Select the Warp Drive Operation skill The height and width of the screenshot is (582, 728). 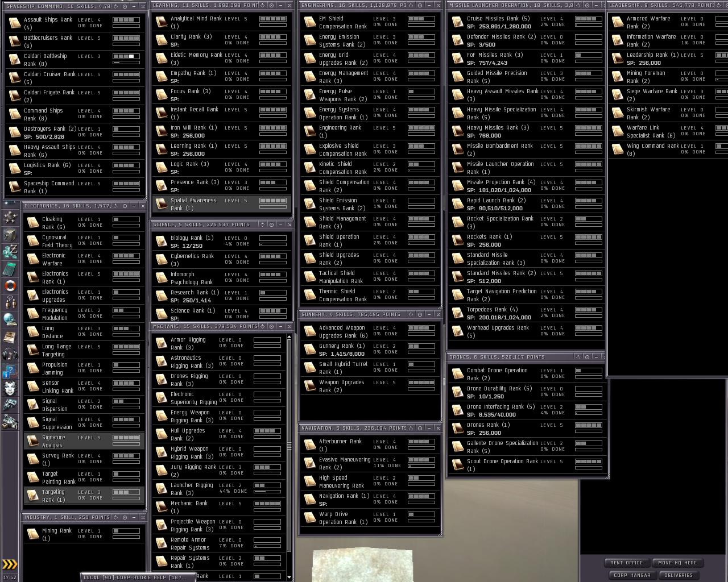click(370, 518)
